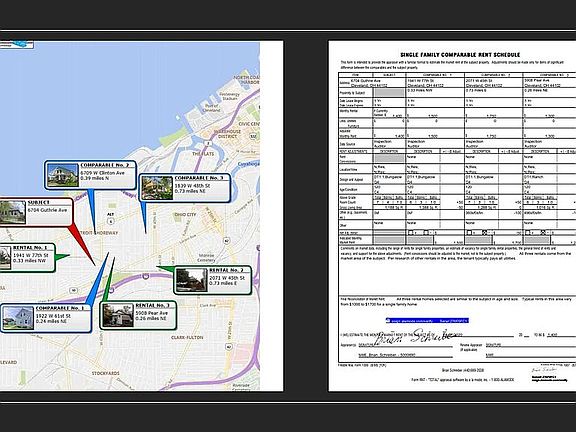Select the Comparable No. 1 house photo

coord(18,318)
